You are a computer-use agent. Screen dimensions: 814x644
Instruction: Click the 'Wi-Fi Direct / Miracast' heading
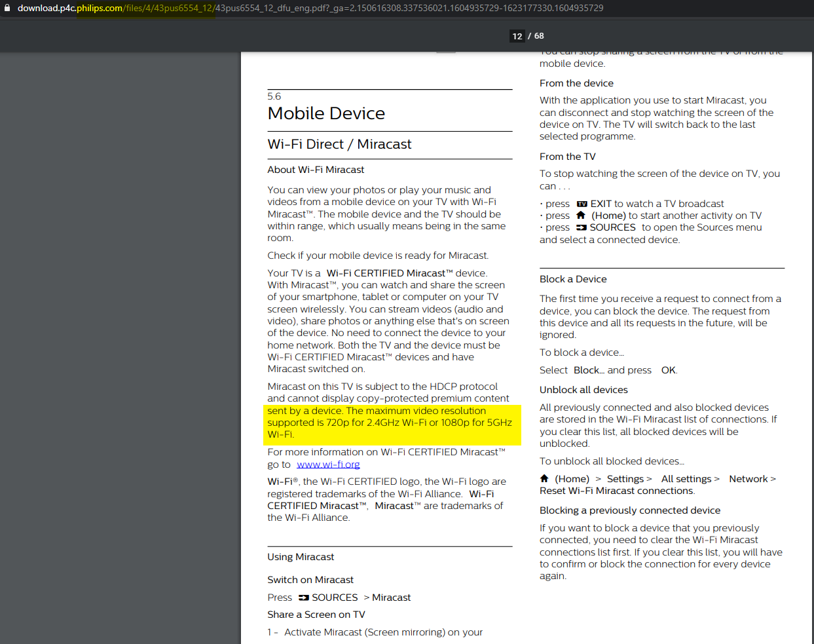[x=339, y=144]
